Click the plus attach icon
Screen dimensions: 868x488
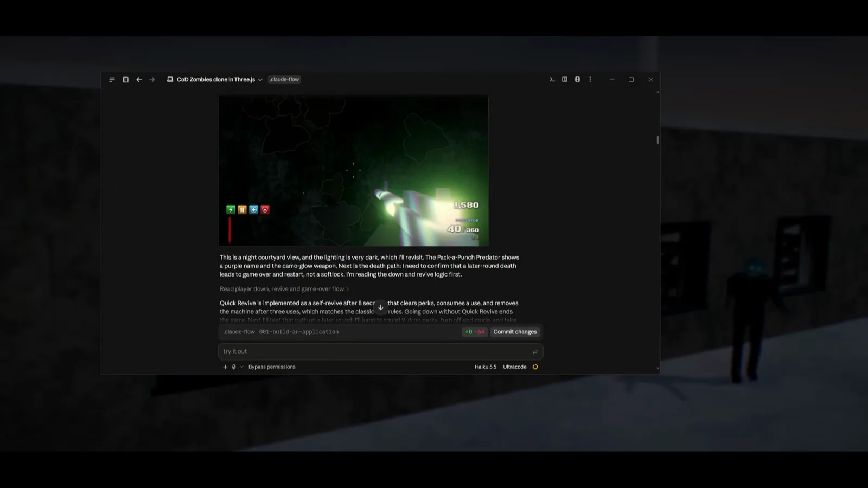[x=225, y=367]
